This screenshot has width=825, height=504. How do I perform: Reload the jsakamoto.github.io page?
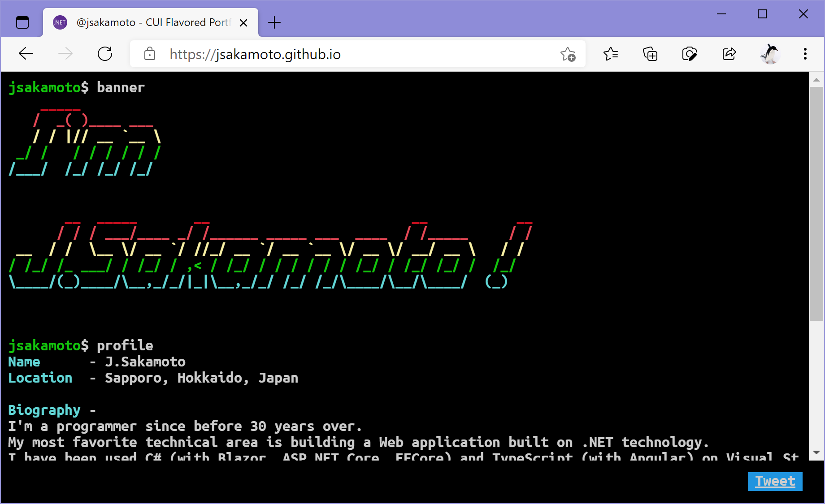coord(105,54)
